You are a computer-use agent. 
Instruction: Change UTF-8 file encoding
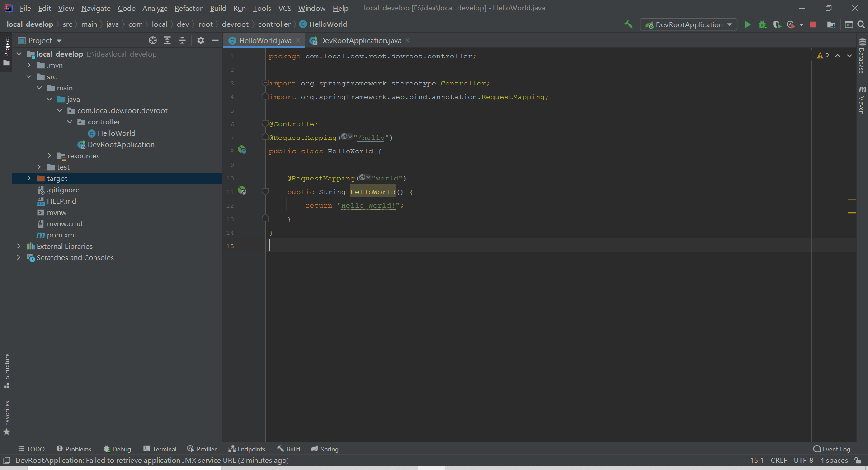803,461
